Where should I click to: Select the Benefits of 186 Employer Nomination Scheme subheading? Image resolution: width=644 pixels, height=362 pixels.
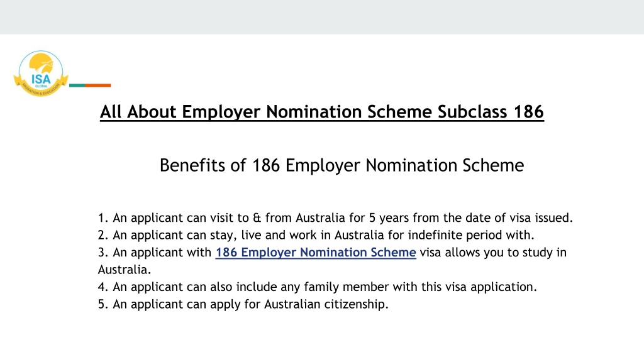pyautogui.click(x=341, y=165)
